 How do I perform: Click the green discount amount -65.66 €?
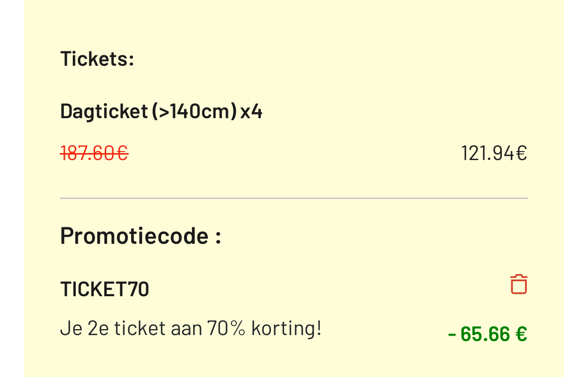pyautogui.click(x=489, y=334)
